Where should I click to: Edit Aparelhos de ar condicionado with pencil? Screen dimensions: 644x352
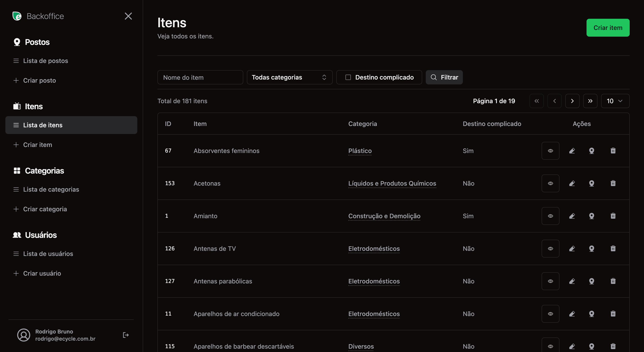click(572, 314)
